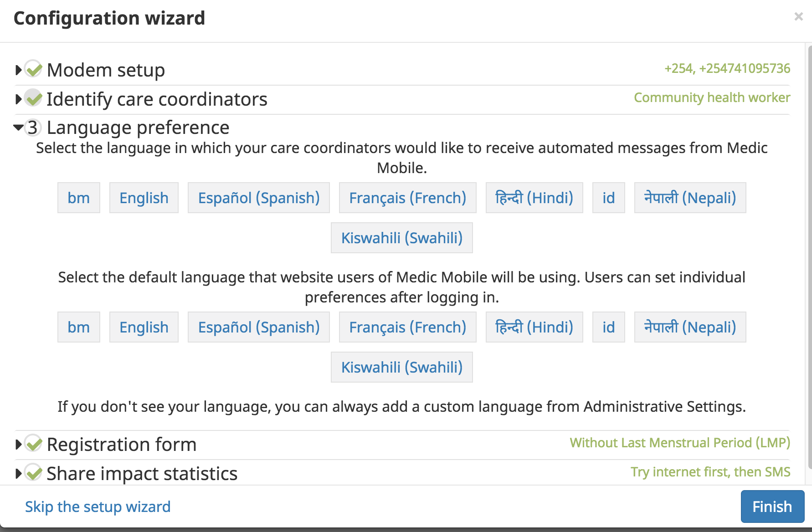Select हिन्दी (Hindi) for automated messages
This screenshot has width=812, height=532.
(534, 198)
